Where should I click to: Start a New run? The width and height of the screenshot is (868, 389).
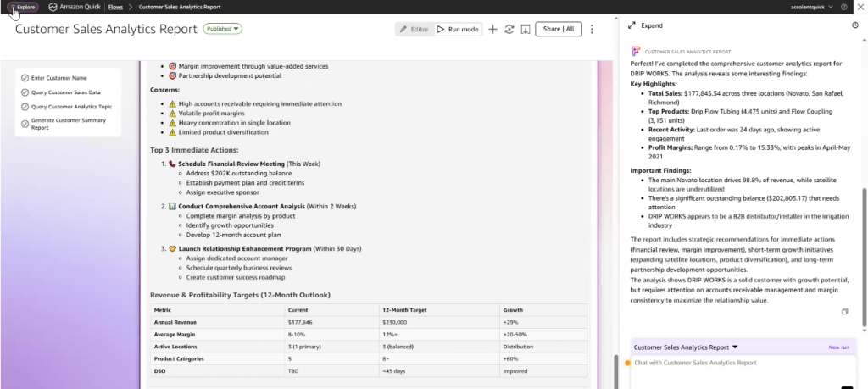pos(838,347)
